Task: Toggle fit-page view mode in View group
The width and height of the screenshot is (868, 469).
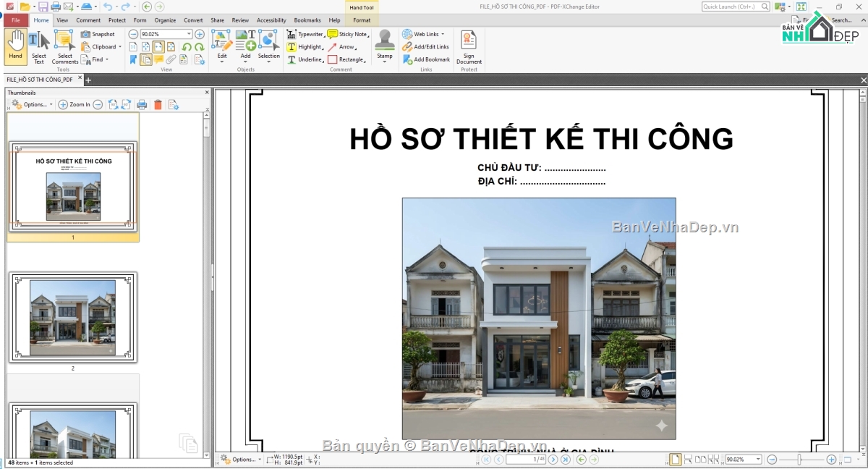Action: 145,46
